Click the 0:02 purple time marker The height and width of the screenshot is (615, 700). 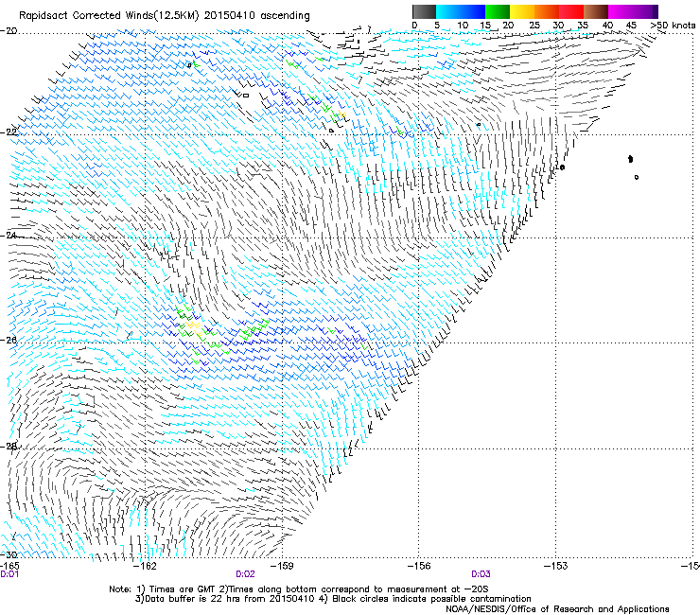click(x=246, y=574)
